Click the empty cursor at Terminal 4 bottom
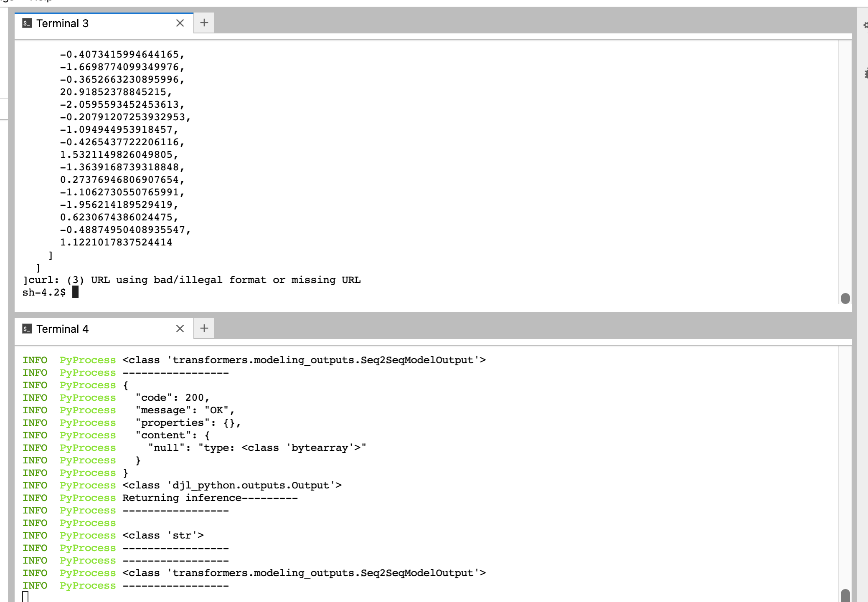Image resolution: width=868 pixels, height=602 pixels. (25, 597)
